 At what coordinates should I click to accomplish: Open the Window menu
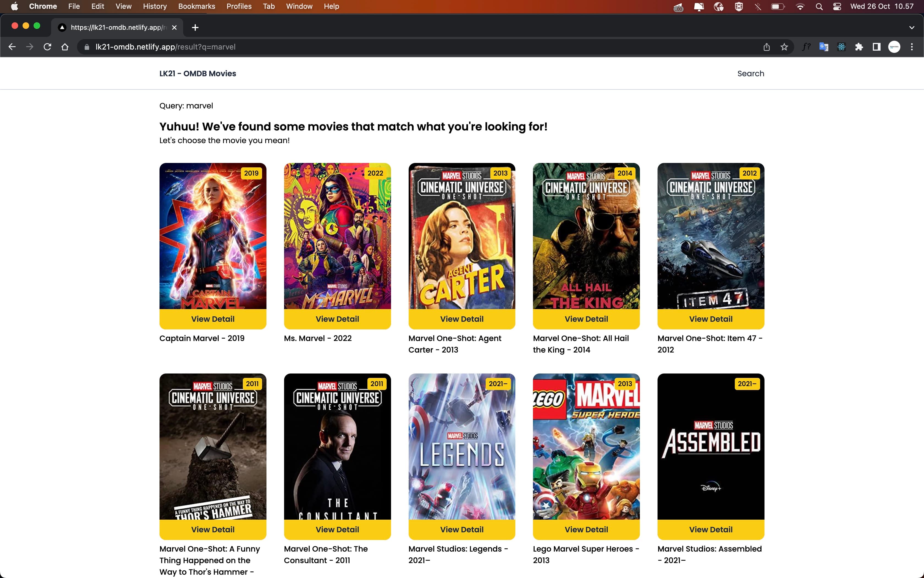[299, 6]
